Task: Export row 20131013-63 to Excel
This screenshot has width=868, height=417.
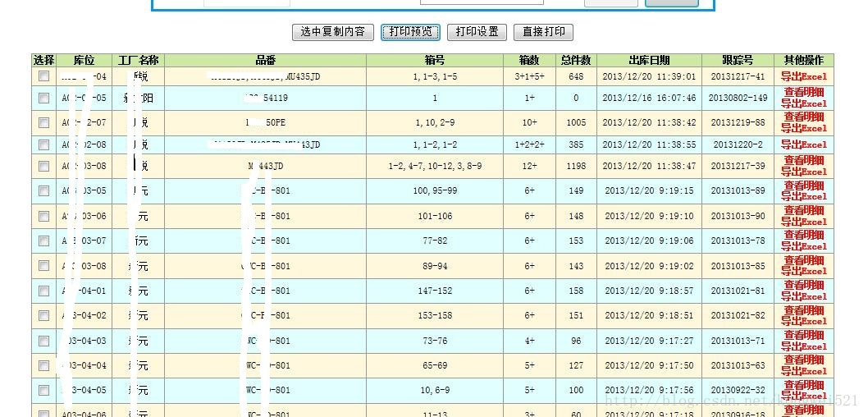Action: 804,372
